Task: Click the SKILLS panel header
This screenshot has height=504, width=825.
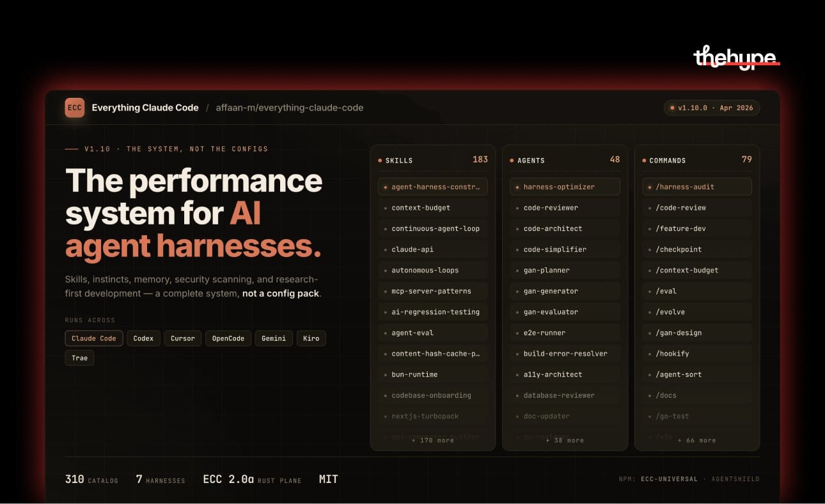Action: (x=433, y=160)
